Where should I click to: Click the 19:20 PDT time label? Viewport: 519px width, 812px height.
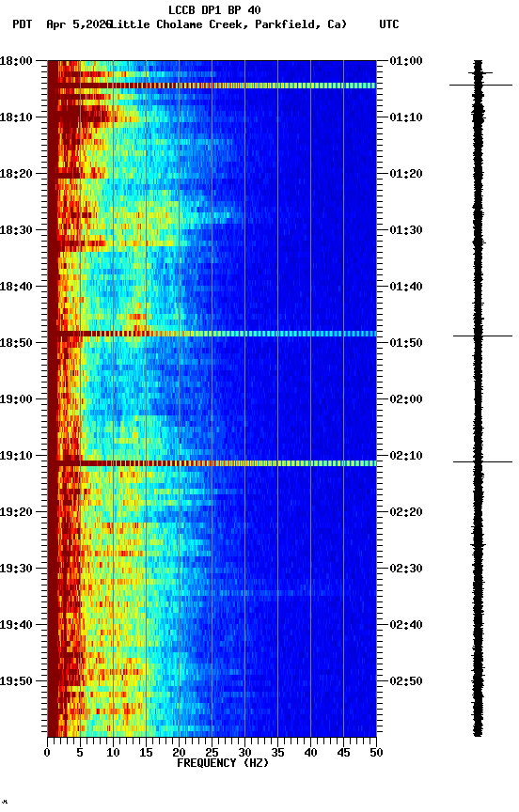(x=16, y=512)
